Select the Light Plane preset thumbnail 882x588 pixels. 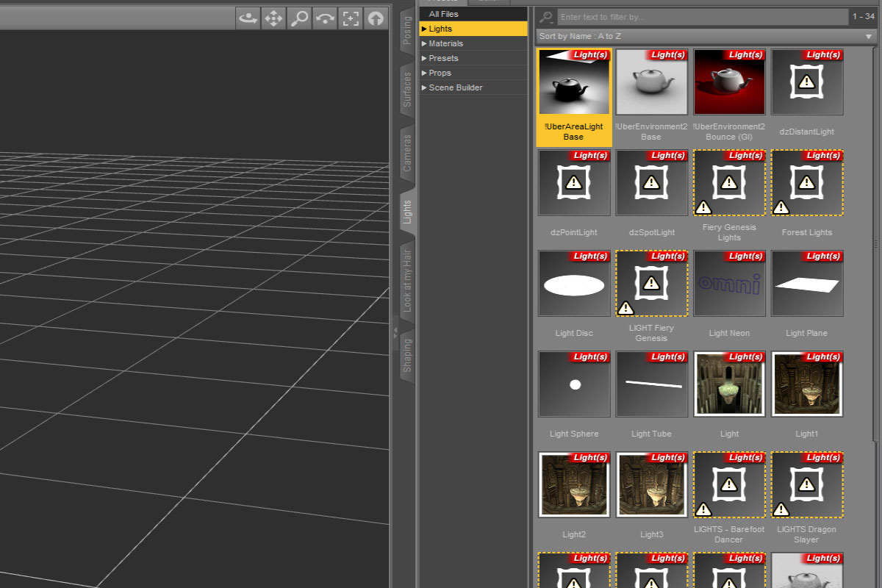coord(807,283)
